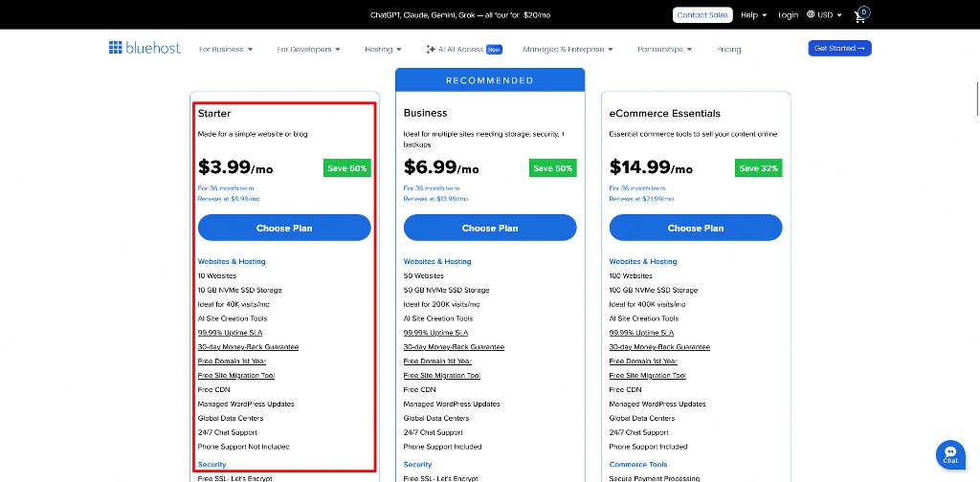Click the Bluehost logo
980x482 pixels.
coord(145,48)
